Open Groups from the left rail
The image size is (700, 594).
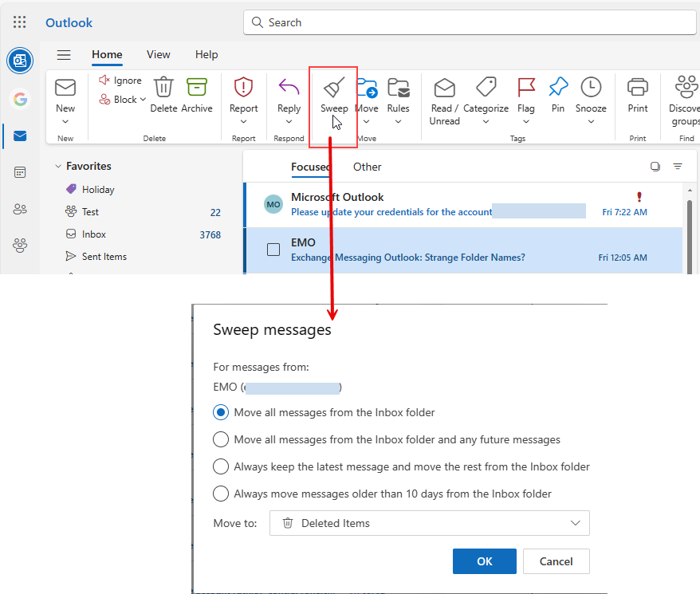pos(20,246)
